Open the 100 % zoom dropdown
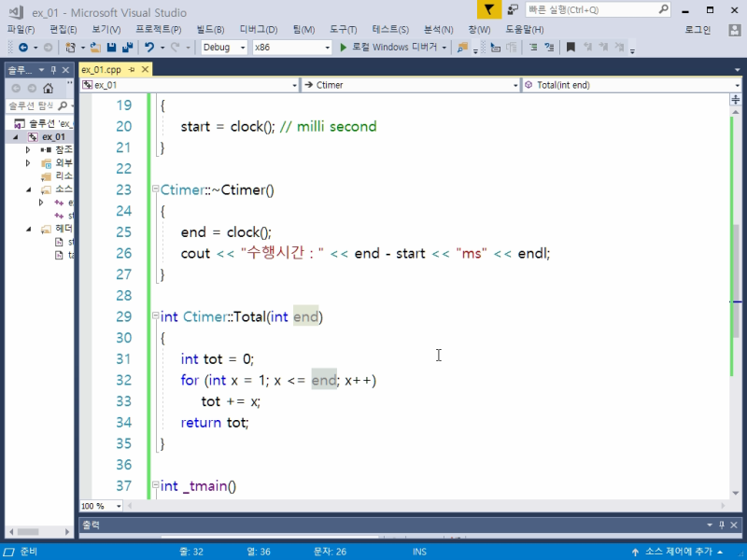The height and width of the screenshot is (560, 747). point(119,506)
